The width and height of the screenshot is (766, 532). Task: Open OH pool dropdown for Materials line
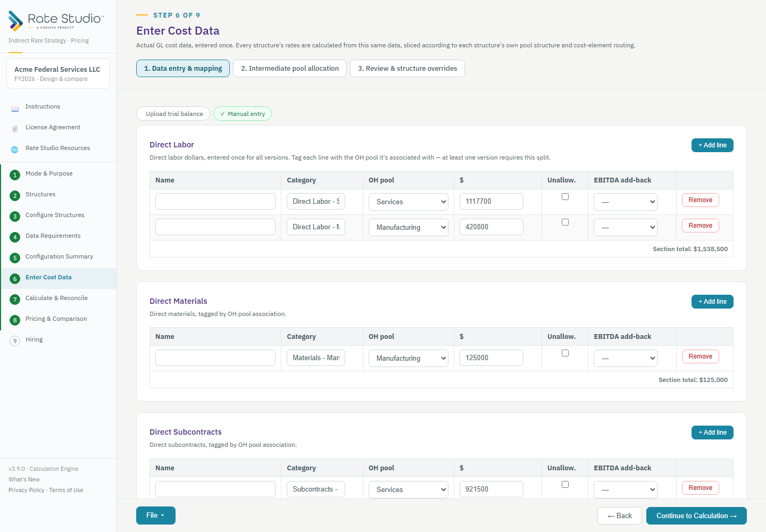(x=409, y=358)
